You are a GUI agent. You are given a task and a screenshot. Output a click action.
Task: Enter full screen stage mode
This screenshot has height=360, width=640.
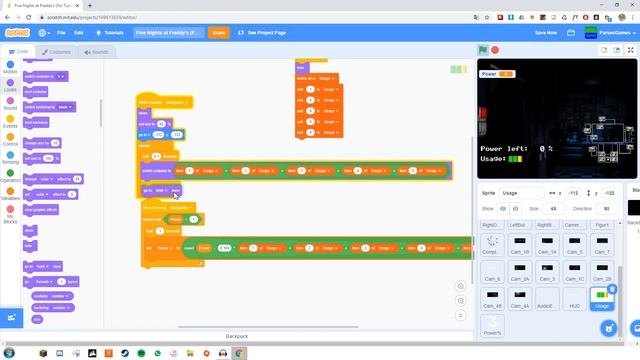pyautogui.click(x=631, y=50)
